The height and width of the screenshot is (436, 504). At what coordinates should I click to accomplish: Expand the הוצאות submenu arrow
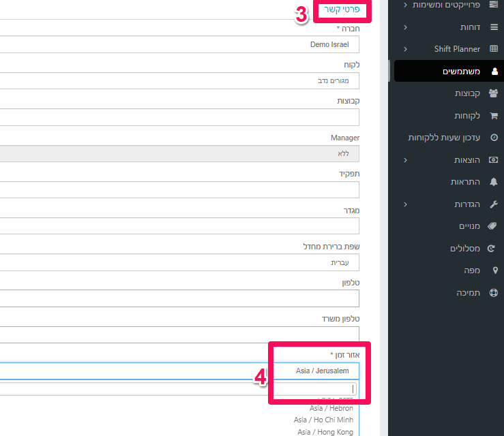click(x=405, y=160)
